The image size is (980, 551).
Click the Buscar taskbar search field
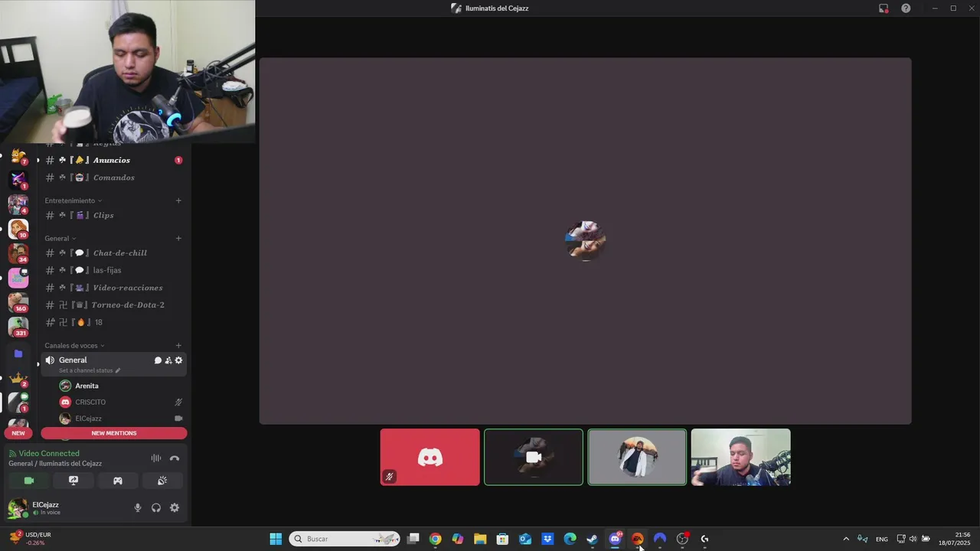(x=345, y=539)
